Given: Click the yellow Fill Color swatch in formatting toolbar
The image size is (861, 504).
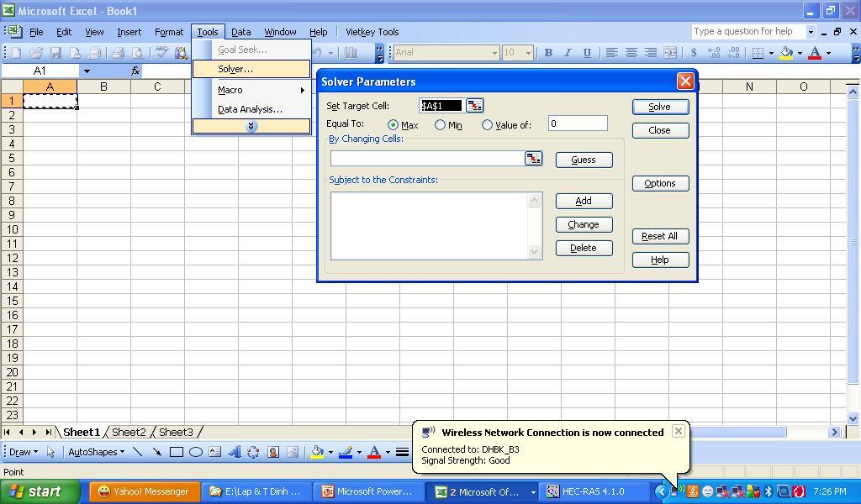Looking at the screenshot, I should point(786,53).
